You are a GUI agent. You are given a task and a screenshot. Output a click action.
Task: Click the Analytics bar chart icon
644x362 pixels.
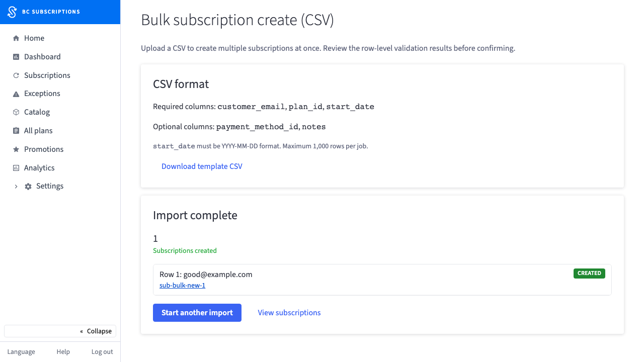click(x=16, y=168)
